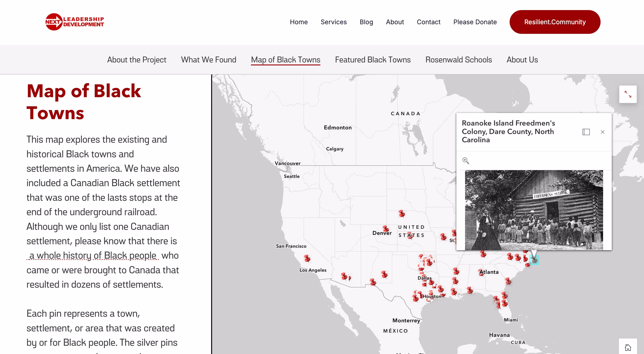The image size is (644, 354).
Task: Click the Monterrey label on the map
Action: 406,320
